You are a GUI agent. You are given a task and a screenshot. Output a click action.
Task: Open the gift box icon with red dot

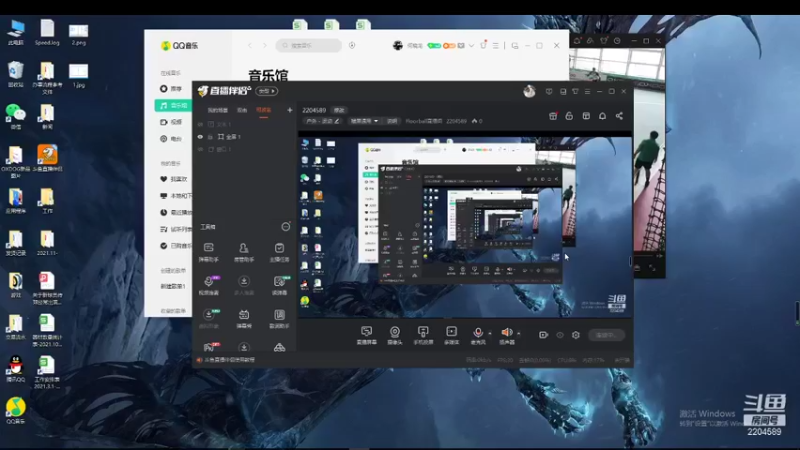pyautogui.click(x=553, y=116)
